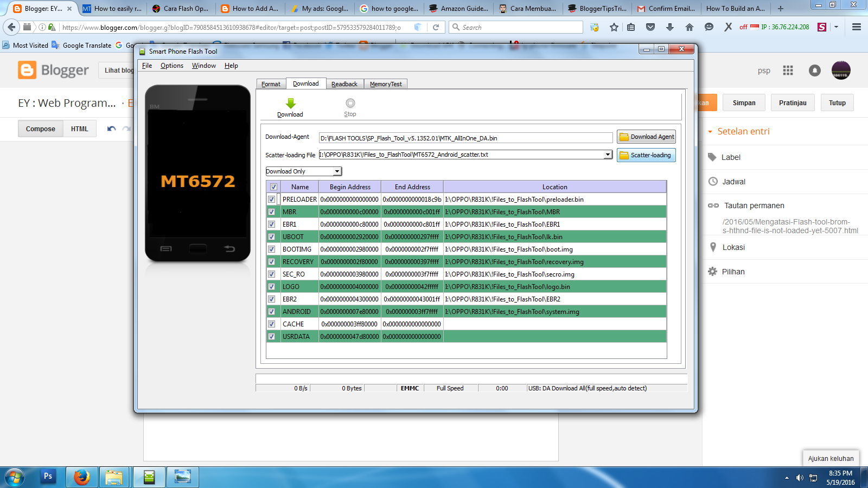Open the toolbar dropdown arrow beside the S icon

(x=836, y=27)
